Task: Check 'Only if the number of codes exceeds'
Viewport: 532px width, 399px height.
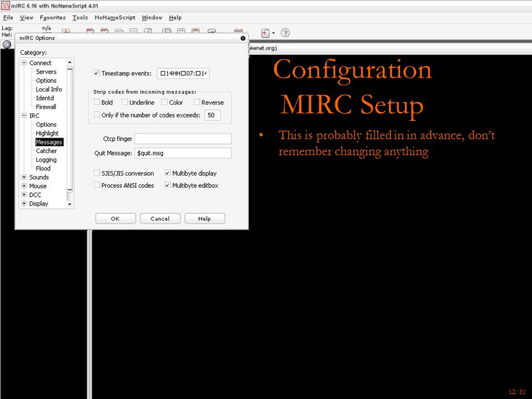Action: pos(96,115)
